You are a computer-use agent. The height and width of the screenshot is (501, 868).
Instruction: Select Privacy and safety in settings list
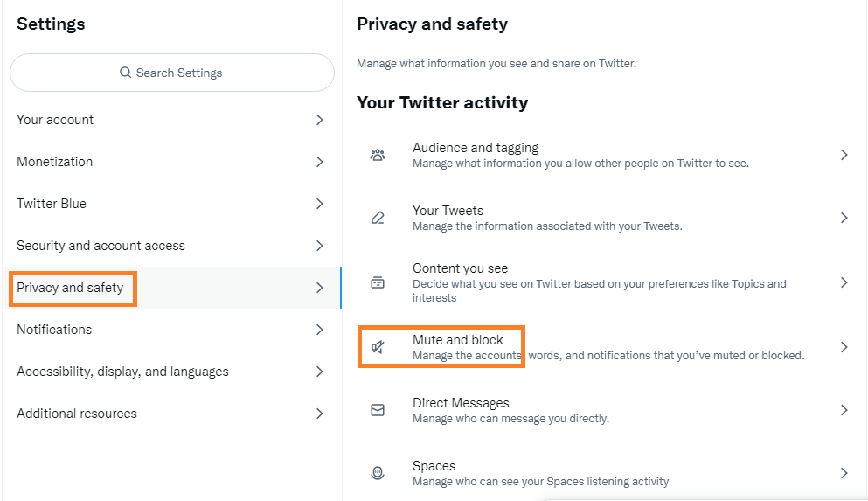(x=171, y=288)
